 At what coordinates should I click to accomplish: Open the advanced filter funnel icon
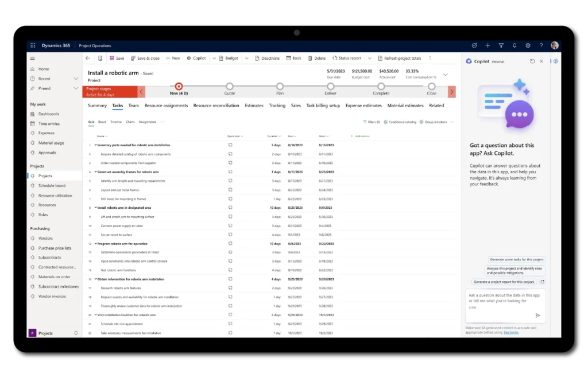pyautogui.click(x=501, y=45)
